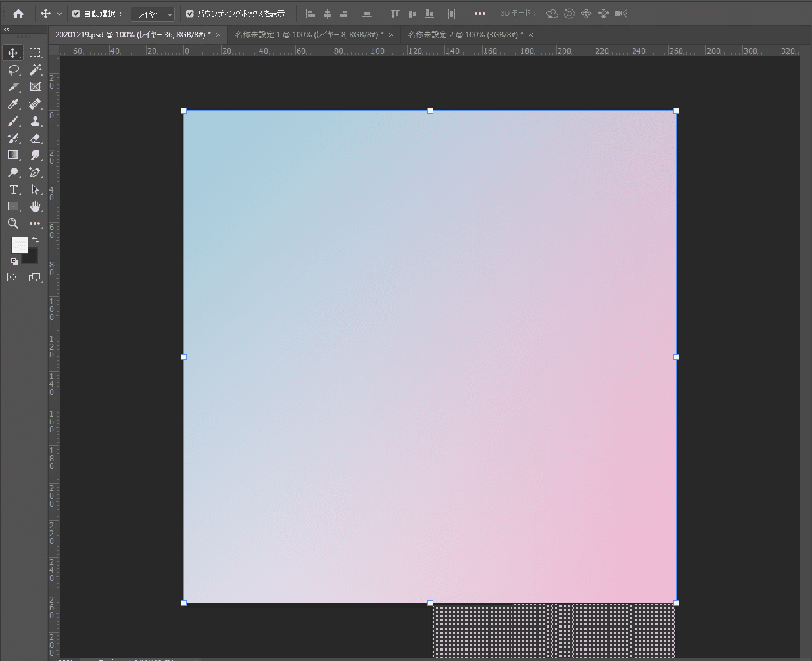Click the bottom-right bounding box handle
812x661 pixels.
676,603
